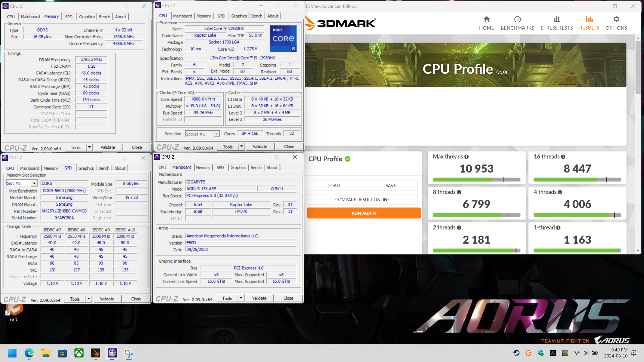
Task: Switch to 3DMark via its taskbar icon
Action: click(95, 353)
